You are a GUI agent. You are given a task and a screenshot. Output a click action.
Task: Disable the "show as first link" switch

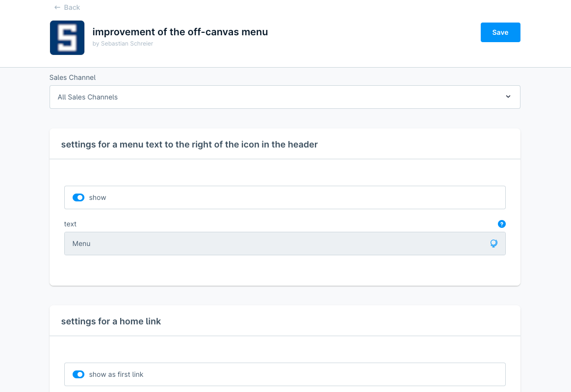coord(78,374)
